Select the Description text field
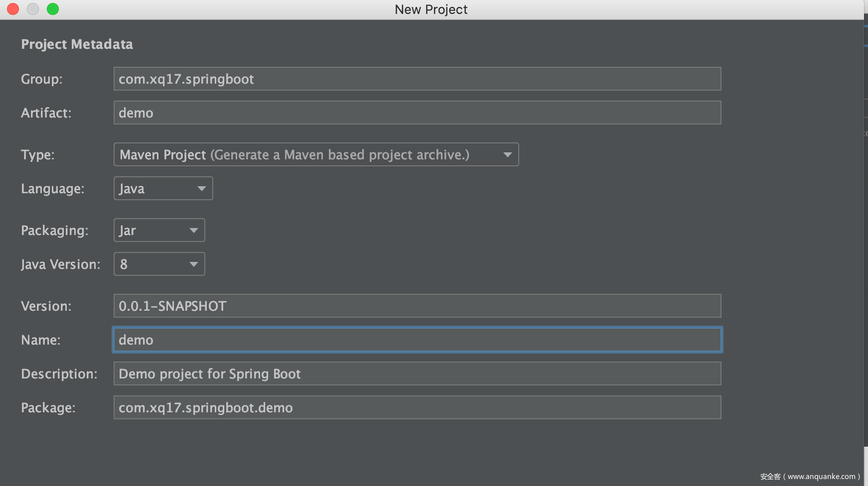The image size is (868, 486). pos(417,373)
